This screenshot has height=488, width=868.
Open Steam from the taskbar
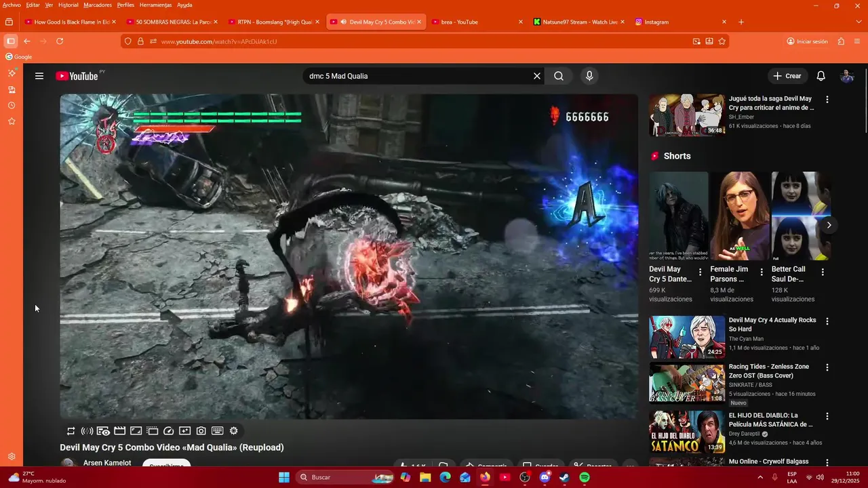click(564, 477)
